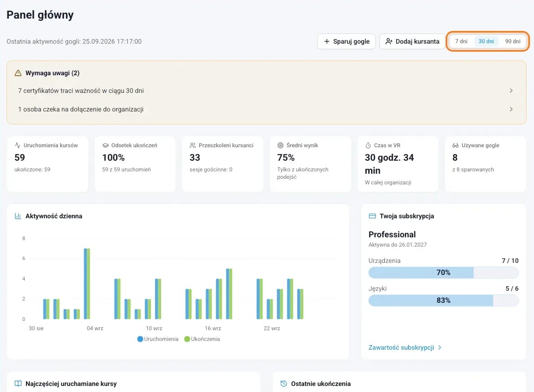The image size is (534, 392).
Task: Click the 30 godz. 34 min value
Action: coord(389,164)
